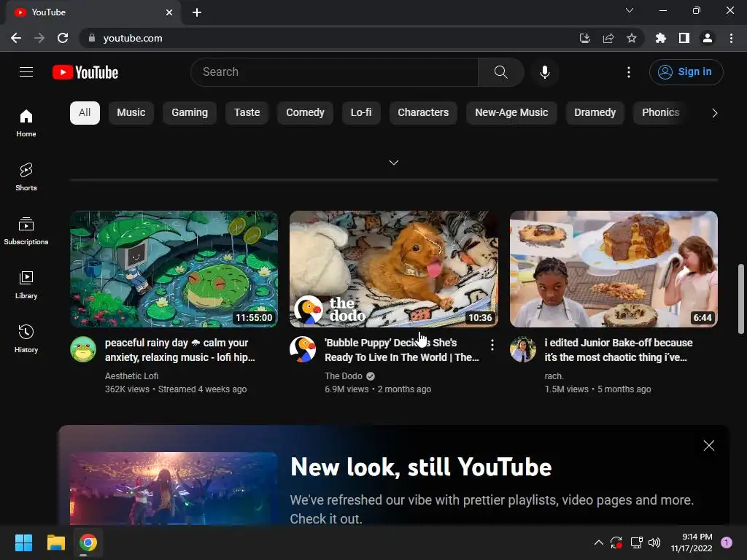Click the Sign in button
Image resolution: width=747 pixels, height=560 pixels.
click(686, 72)
